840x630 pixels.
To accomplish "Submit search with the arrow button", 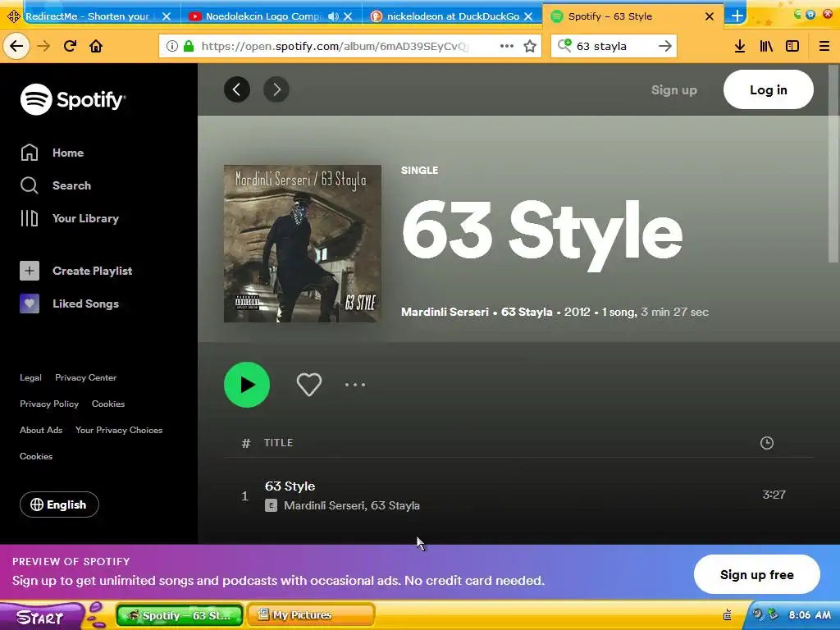I will click(664, 46).
